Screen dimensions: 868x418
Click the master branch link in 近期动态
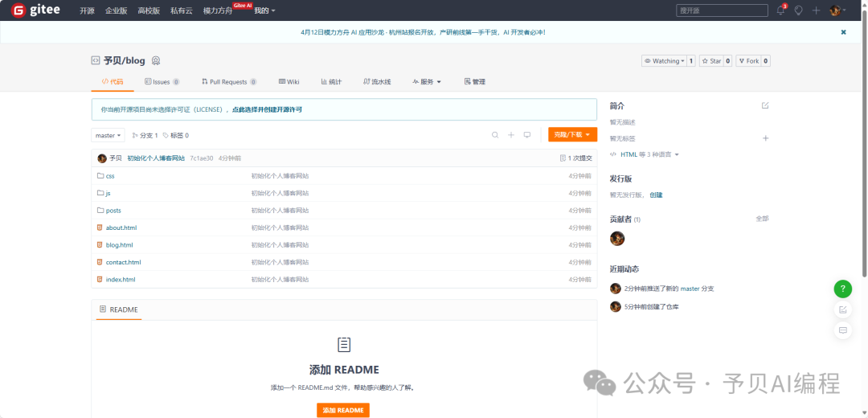pyautogui.click(x=690, y=289)
